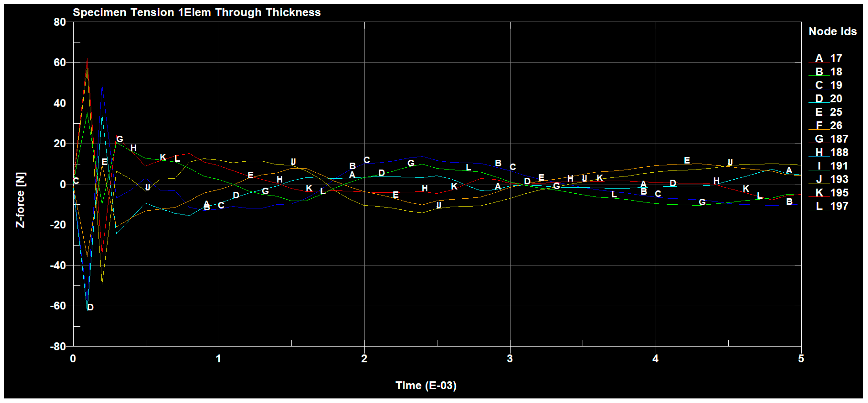Click the D marker at the lowest trough

[x=90, y=307]
